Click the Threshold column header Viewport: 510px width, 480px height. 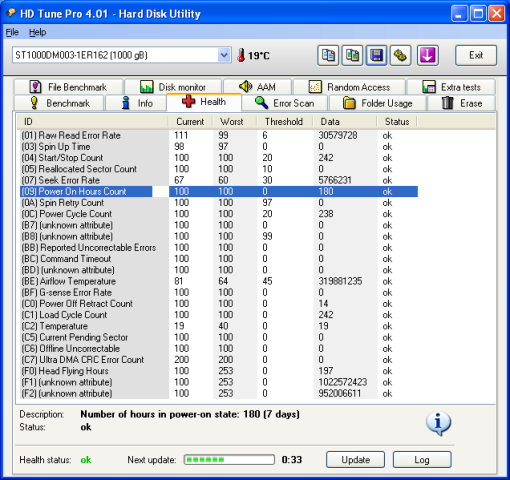[x=285, y=122]
